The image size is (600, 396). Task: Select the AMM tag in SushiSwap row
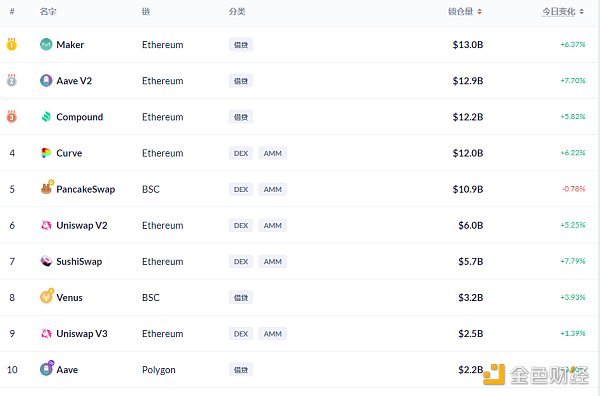click(272, 261)
